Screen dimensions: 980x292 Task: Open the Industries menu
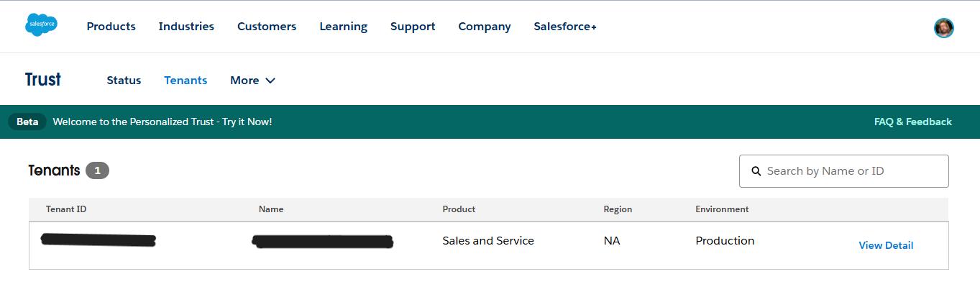tap(186, 27)
